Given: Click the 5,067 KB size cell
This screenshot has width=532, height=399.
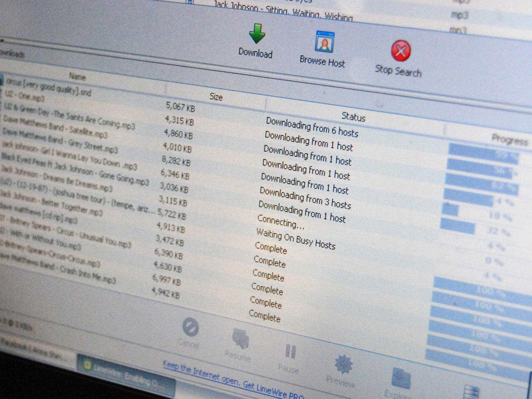Looking at the screenshot, I should [x=180, y=107].
